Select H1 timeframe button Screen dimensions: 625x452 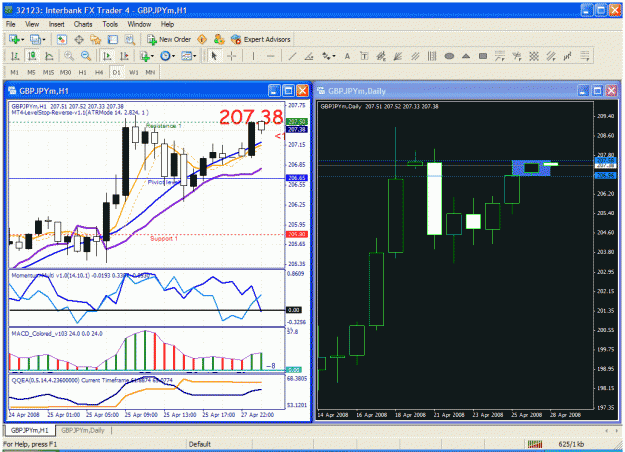pyautogui.click(x=82, y=73)
